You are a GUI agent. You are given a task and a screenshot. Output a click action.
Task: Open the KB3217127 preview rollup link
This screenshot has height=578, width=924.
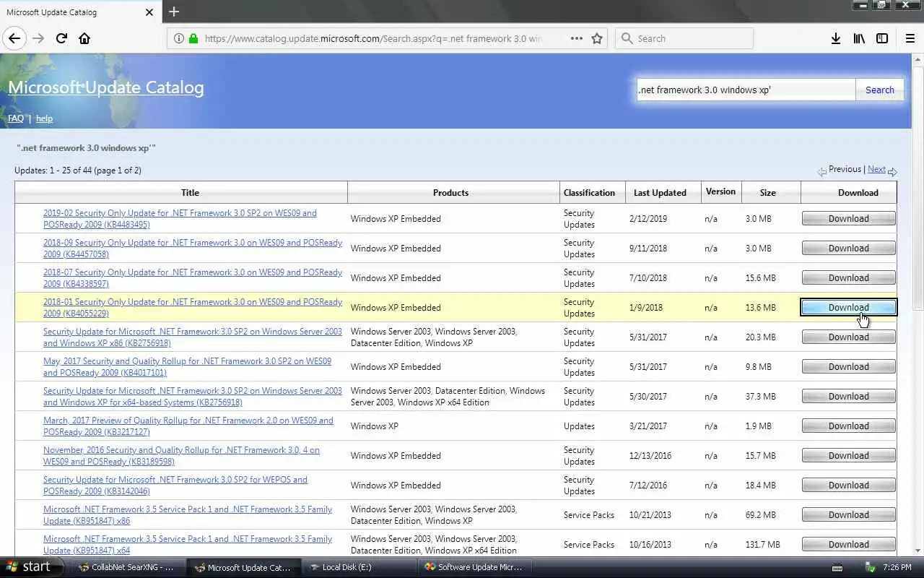tap(188, 426)
